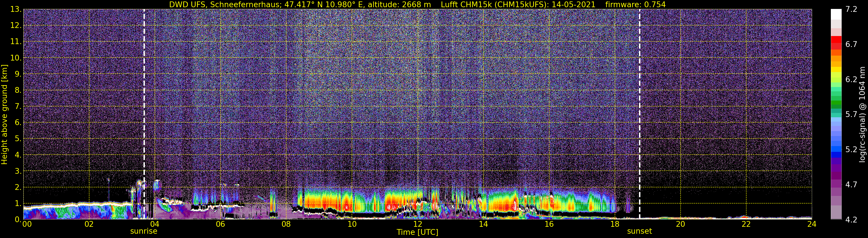Click the '04' time axis tick label
The image size is (868, 238).
154,224
